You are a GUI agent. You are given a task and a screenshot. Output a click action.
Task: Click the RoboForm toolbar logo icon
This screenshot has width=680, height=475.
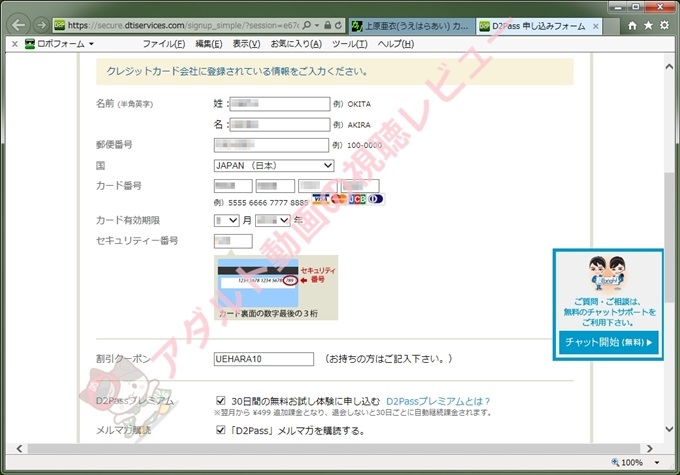click(x=29, y=44)
